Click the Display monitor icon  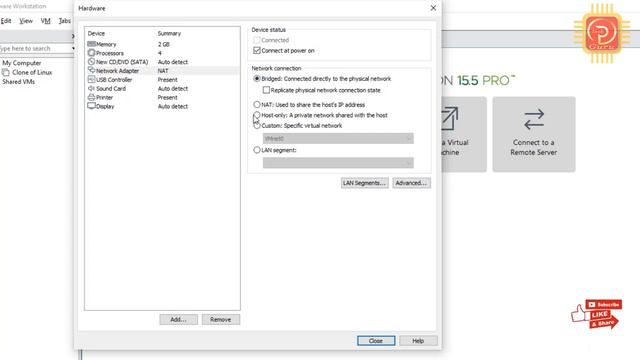(91, 106)
